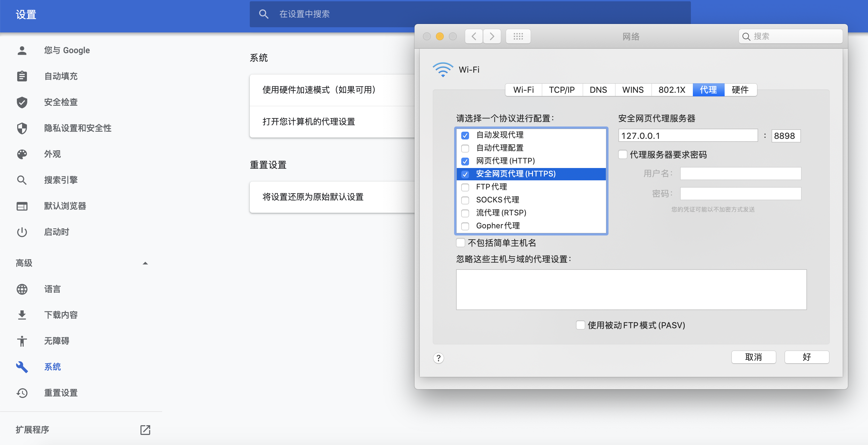868x445 pixels.
Task: Show all preferences with the grid icon
Action: [x=518, y=36]
